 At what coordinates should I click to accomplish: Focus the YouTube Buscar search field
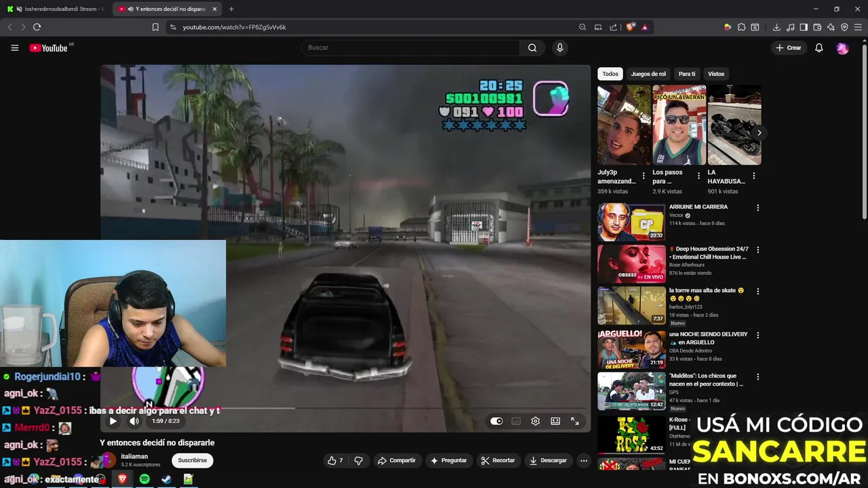pos(410,47)
